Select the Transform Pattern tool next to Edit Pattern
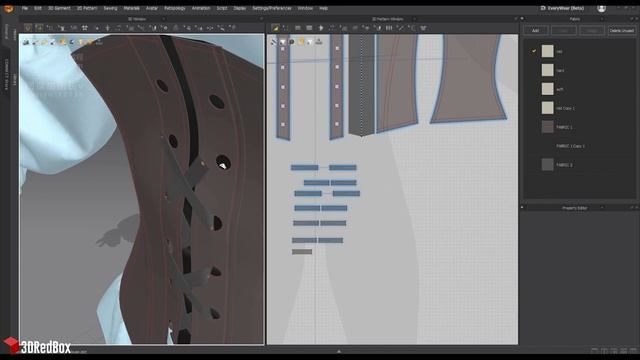The image size is (640, 360). pyautogui.click(x=286, y=28)
